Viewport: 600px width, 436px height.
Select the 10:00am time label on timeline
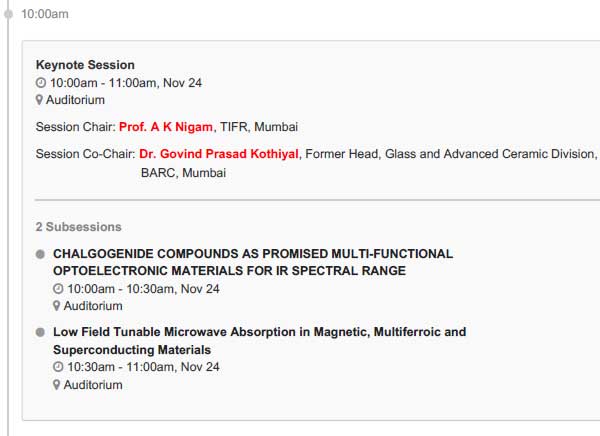(x=45, y=14)
